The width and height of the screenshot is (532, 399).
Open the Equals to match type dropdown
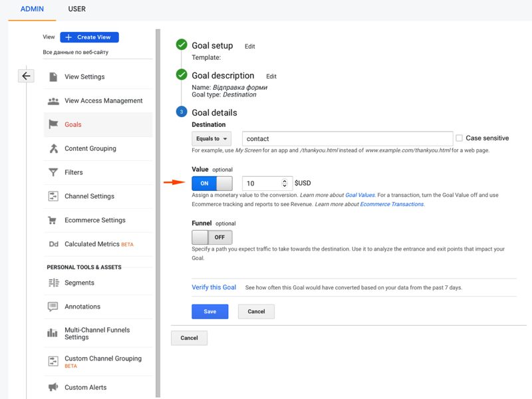[211, 139]
